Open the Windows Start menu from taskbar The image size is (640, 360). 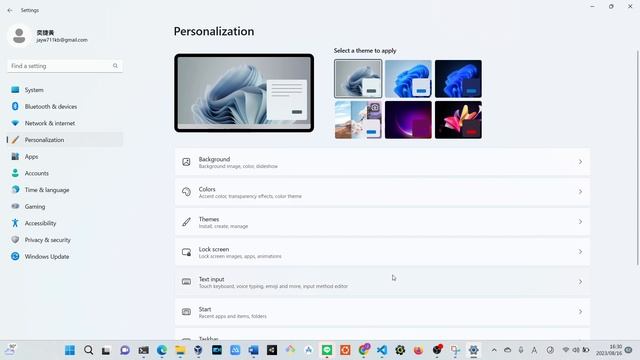(x=70, y=350)
